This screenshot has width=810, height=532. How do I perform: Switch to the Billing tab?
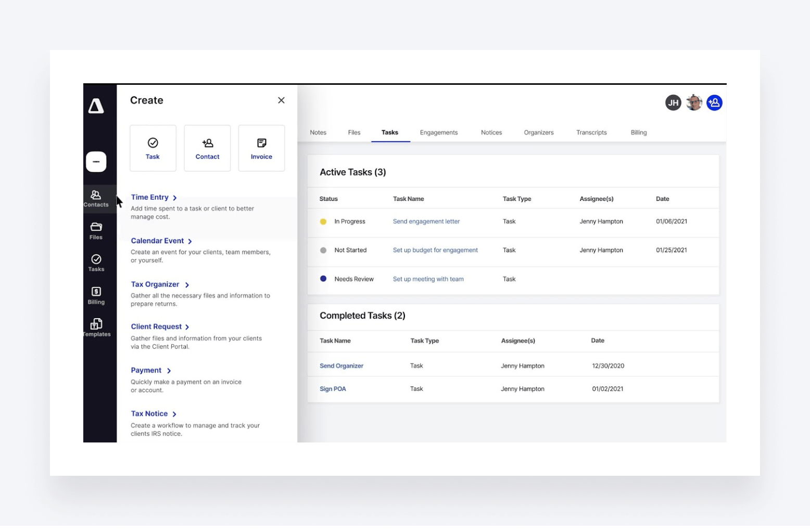[639, 133]
